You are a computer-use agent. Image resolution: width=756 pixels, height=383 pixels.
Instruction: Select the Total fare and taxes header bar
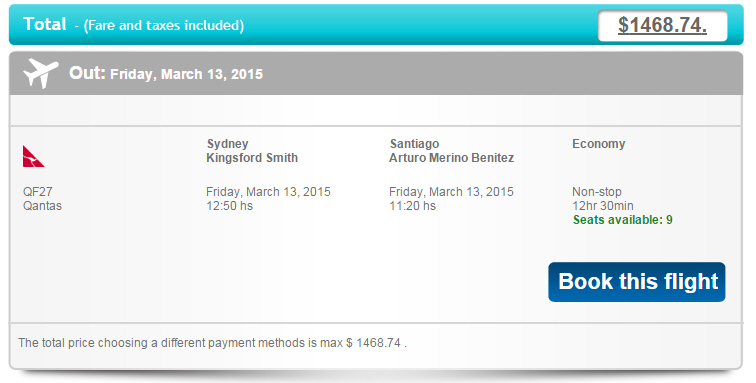tap(376, 25)
